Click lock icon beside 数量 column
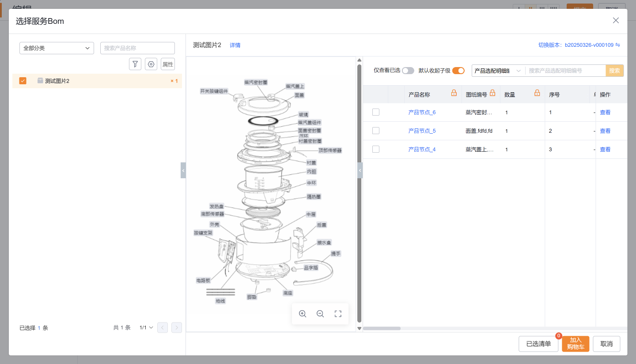The width and height of the screenshot is (636, 364). (x=537, y=93)
